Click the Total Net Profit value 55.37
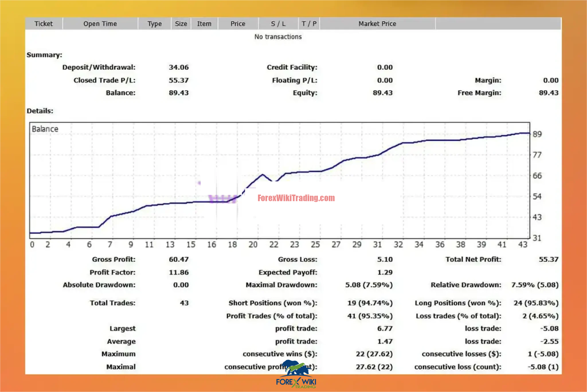This screenshot has height=392, width=587. coord(548,259)
